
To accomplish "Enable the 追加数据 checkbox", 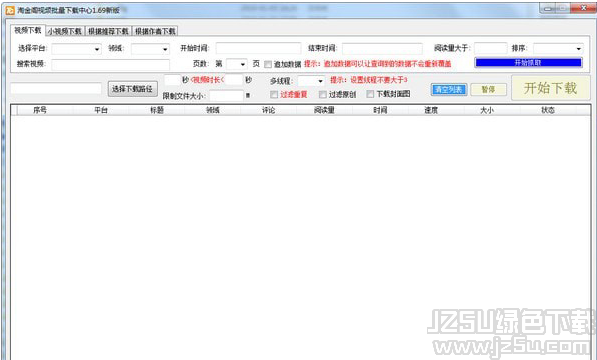I will 268,64.
